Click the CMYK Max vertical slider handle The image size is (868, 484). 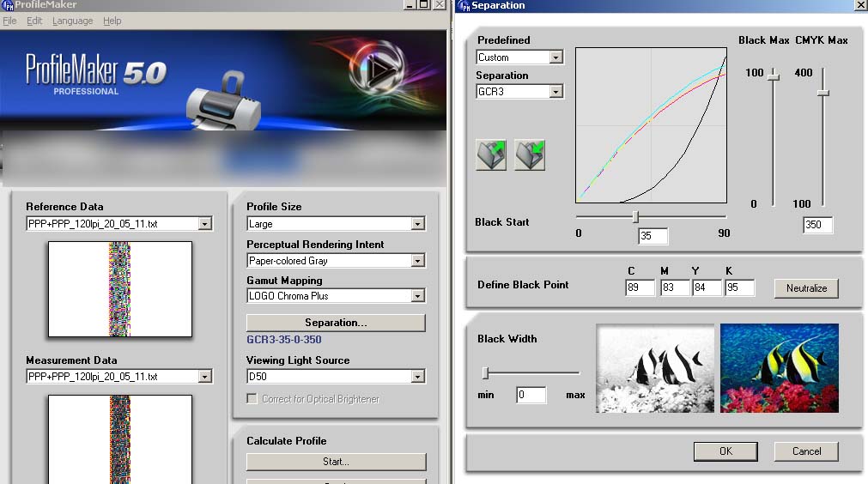pyautogui.click(x=823, y=93)
